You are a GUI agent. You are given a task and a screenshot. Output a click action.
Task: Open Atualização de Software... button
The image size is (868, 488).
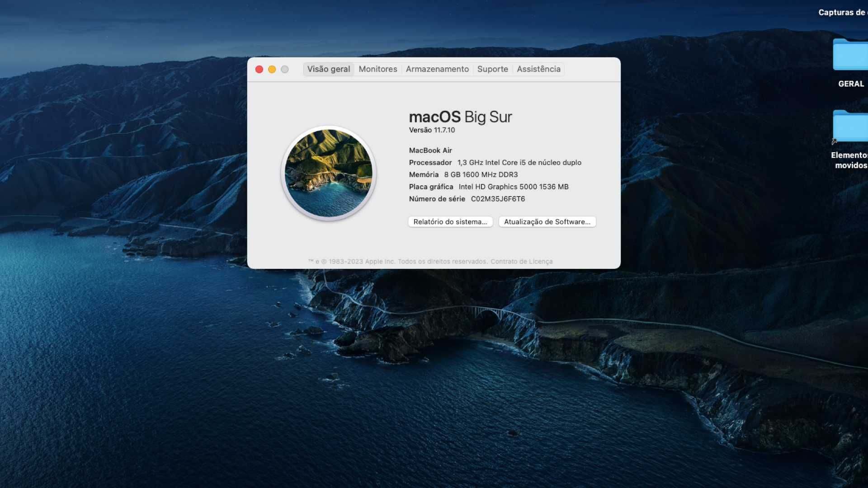coord(547,222)
